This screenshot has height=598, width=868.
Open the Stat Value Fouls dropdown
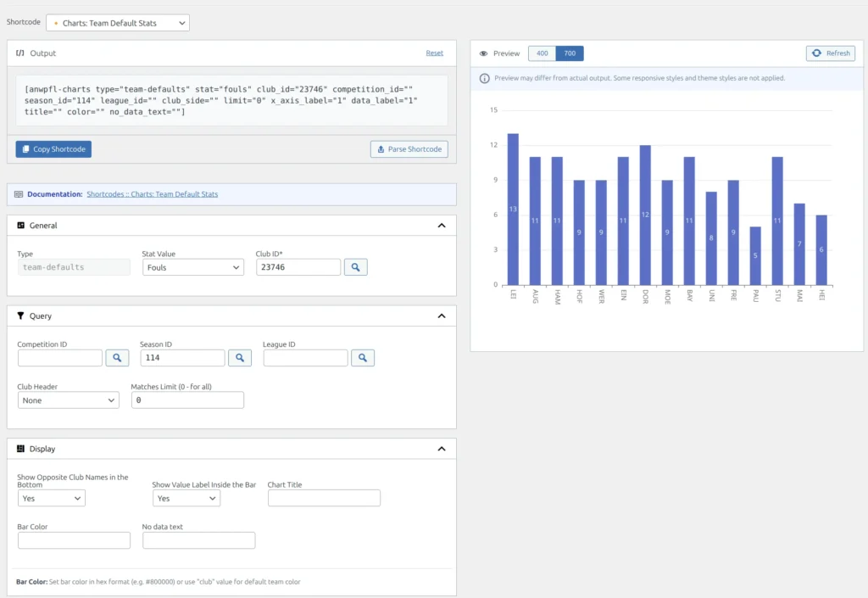point(192,267)
